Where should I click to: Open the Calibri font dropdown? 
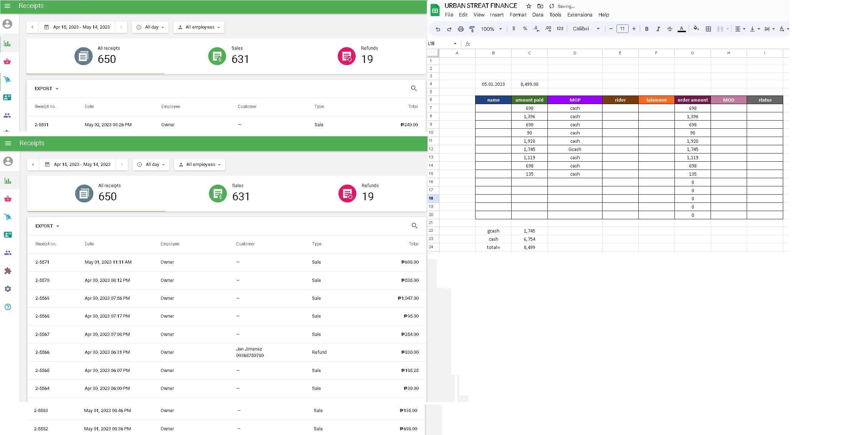[586, 29]
